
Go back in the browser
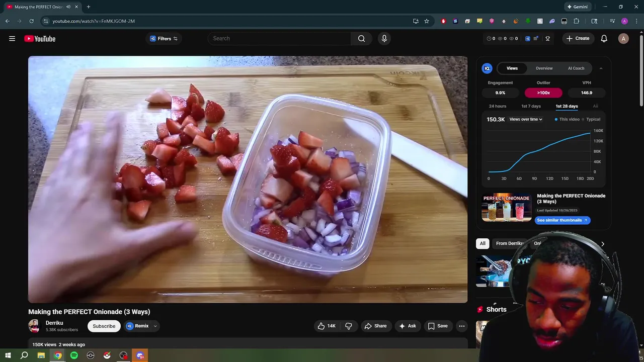pos(8,21)
